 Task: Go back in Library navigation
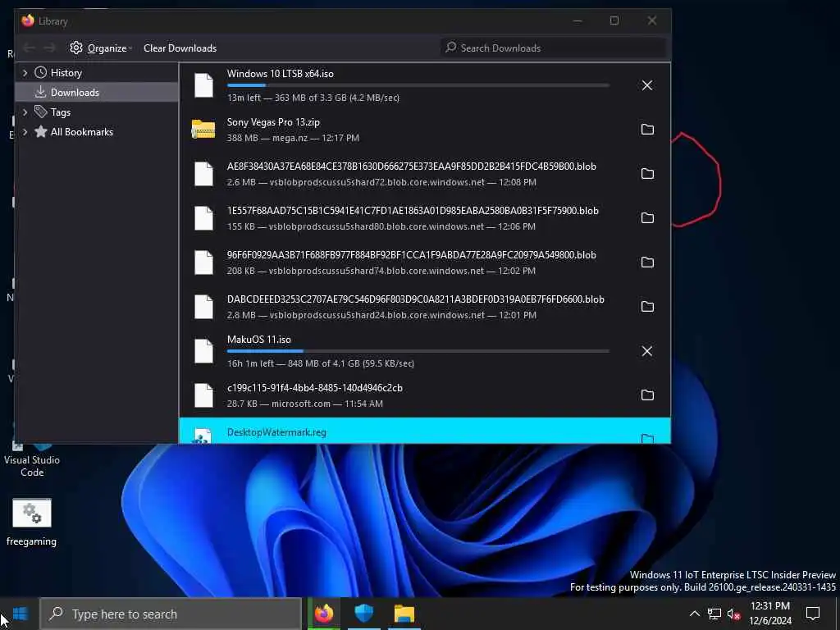click(30, 48)
